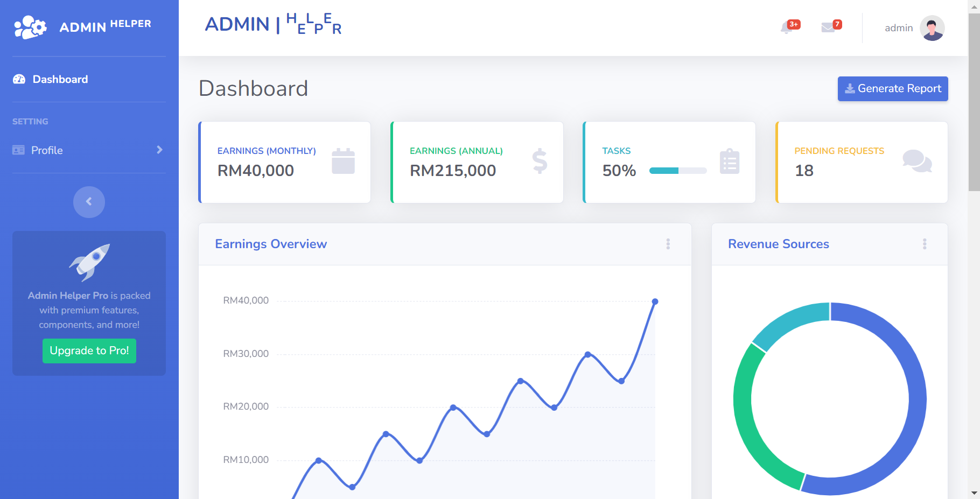This screenshot has height=499, width=980.
Task: Click the dollar sign icon in Annual card
Action: click(x=540, y=161)
